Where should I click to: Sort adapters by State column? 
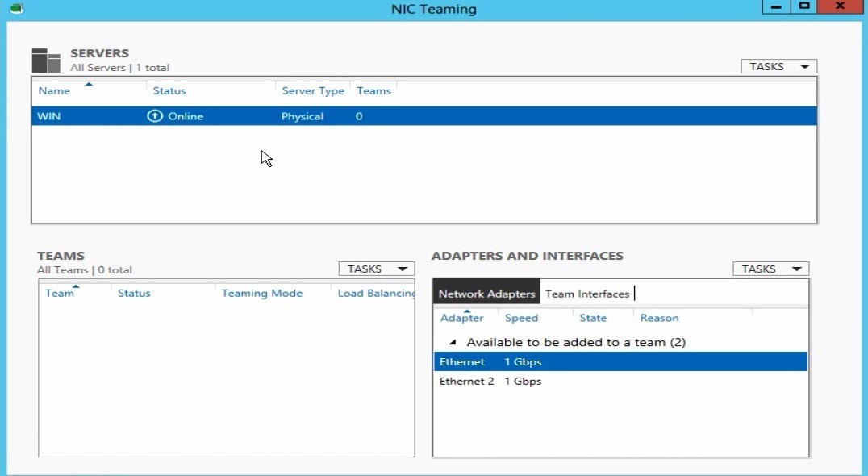point(593,318)
